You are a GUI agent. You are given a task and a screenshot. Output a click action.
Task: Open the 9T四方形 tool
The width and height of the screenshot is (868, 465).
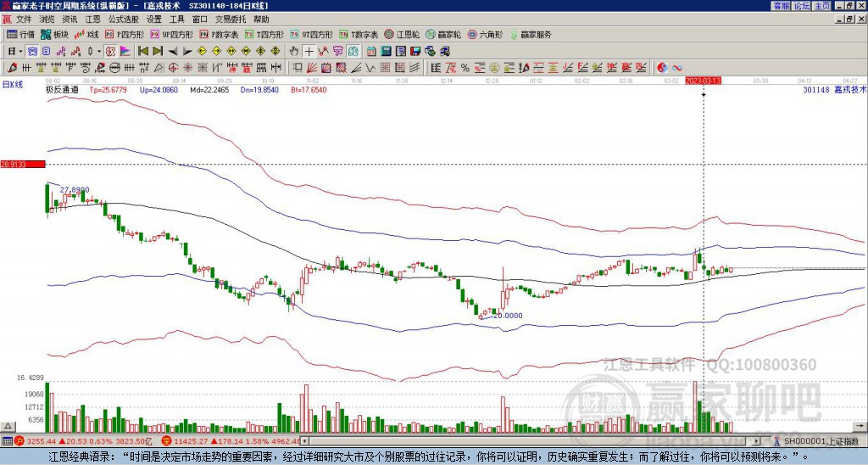coord(311,34)
